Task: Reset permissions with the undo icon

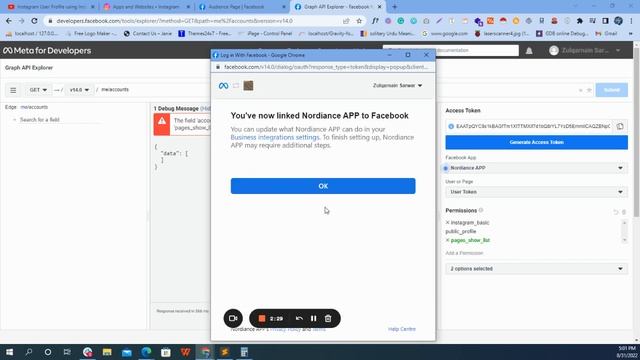Action: point(616,212)
